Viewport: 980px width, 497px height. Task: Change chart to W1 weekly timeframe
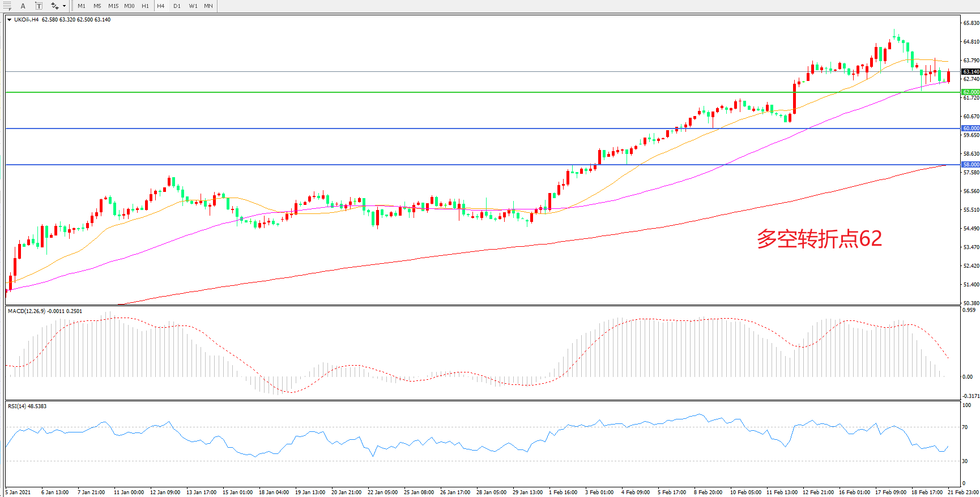click(193, 6)
